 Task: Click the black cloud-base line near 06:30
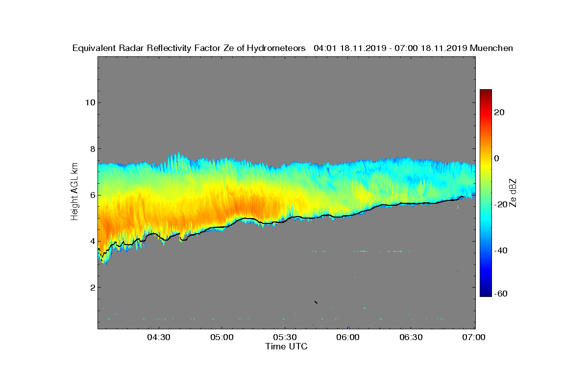click(x=412, y=203)
